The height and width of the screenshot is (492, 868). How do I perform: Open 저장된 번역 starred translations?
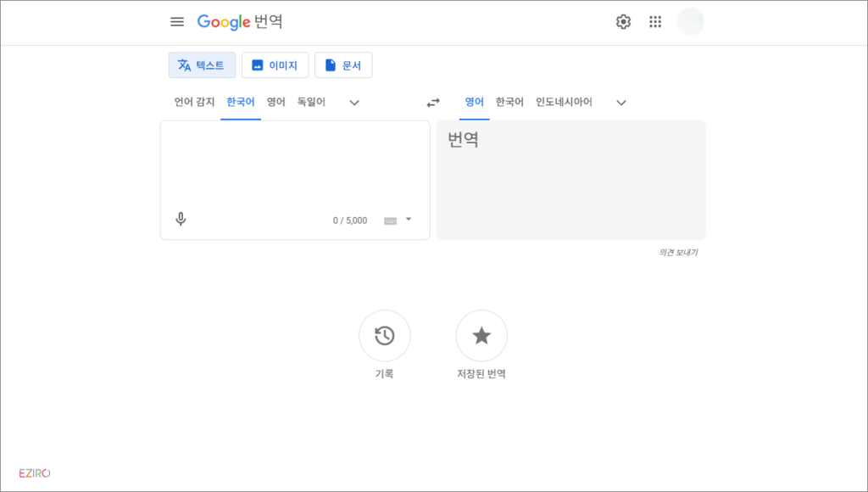(481, 336)
